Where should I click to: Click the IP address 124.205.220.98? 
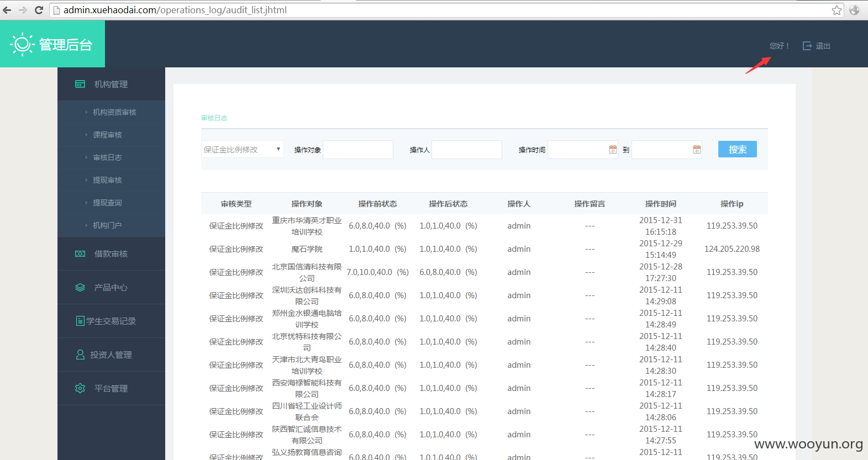tap(732, 249)
